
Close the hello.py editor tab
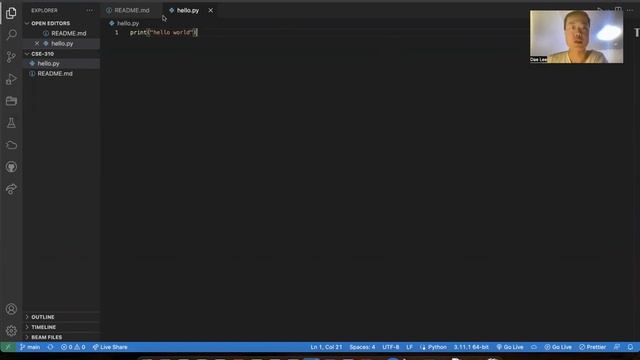coord(211,10)
